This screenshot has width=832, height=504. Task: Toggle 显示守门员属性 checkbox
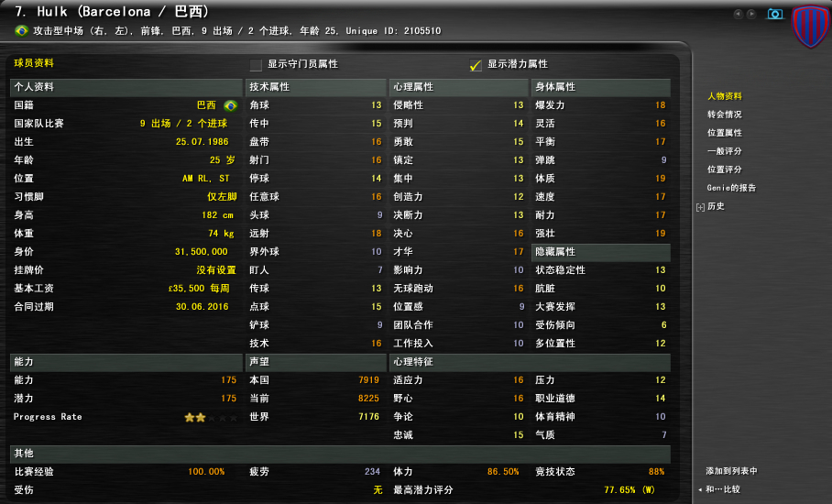coord(256,65)
